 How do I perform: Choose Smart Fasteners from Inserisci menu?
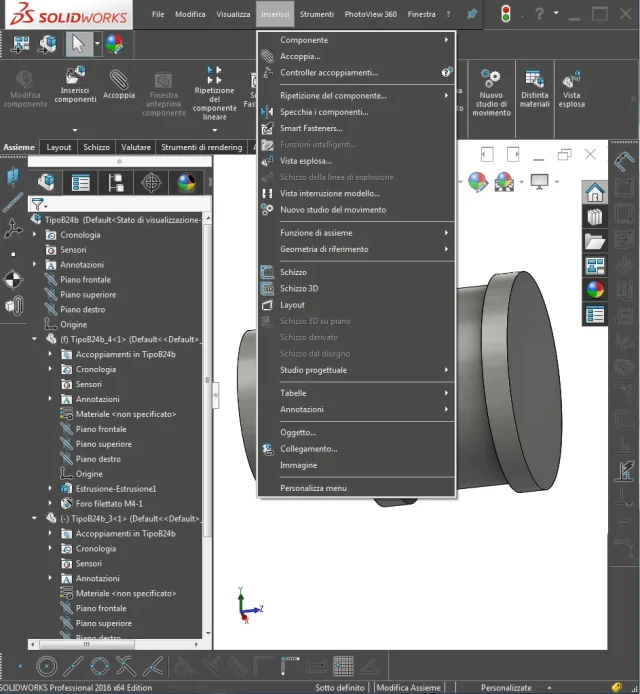[311, 128]
